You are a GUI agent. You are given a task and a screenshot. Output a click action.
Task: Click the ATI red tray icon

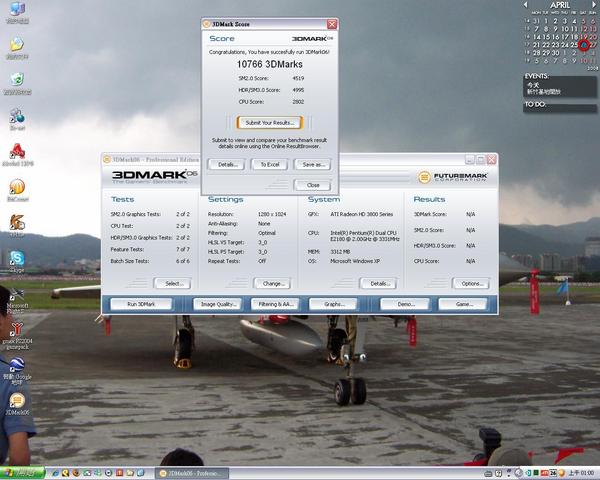(x=544, y=473)
